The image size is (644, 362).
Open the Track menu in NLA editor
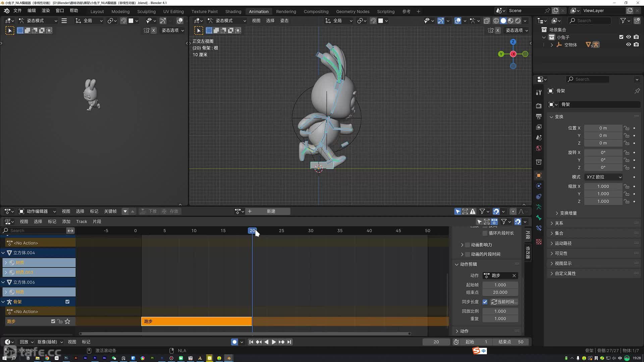[82, 222]
